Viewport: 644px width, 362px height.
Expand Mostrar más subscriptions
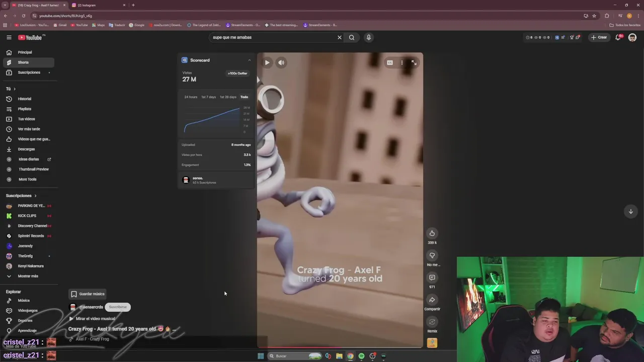point(28,276)
